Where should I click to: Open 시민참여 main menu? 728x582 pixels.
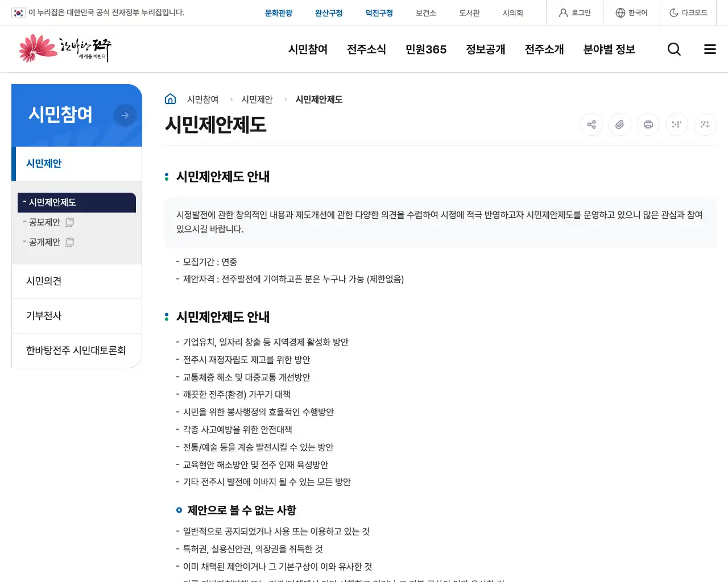coord(308,49)
